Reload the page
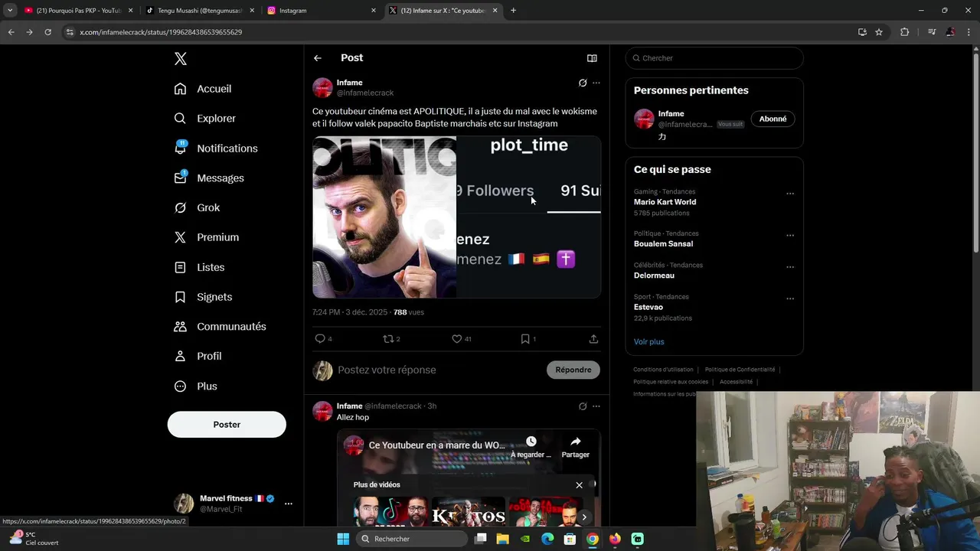Viewport: 980px width, 551px height. tap(47, 32)
